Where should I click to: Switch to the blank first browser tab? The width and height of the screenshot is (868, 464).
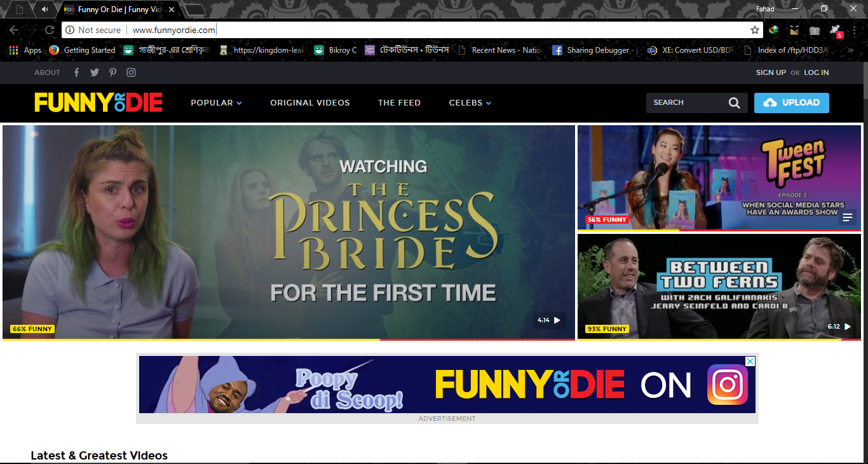pyautogui.click(x=19, y=10)
